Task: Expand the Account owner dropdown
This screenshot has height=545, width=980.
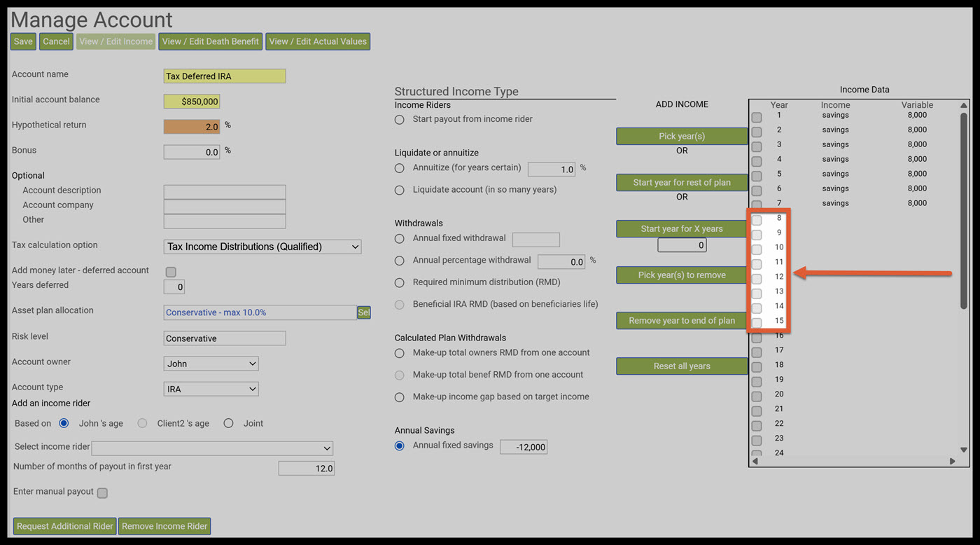Action: (x=211, y=364)
